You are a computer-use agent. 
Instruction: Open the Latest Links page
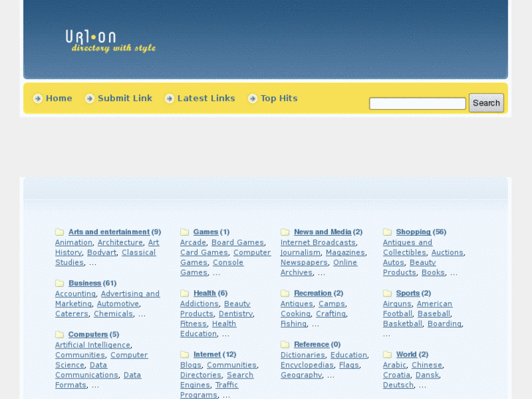tap(206, 98)
